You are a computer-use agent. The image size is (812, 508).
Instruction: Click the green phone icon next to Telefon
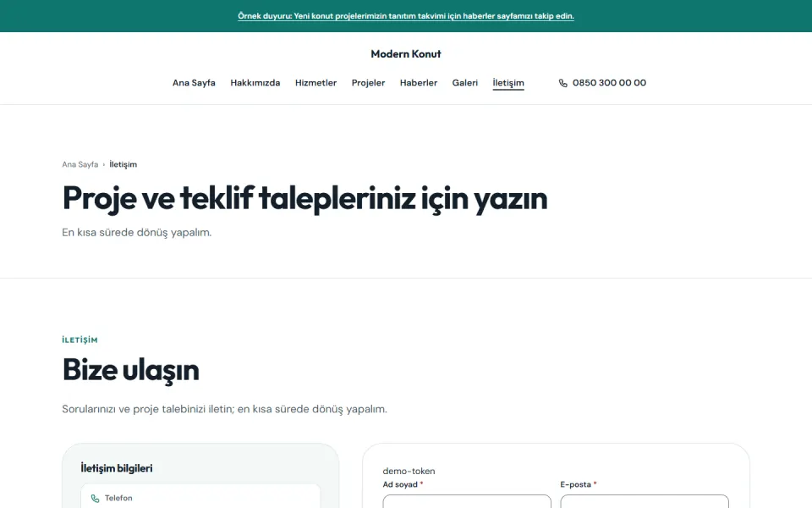pyautogui.click(x=96, y=498)
